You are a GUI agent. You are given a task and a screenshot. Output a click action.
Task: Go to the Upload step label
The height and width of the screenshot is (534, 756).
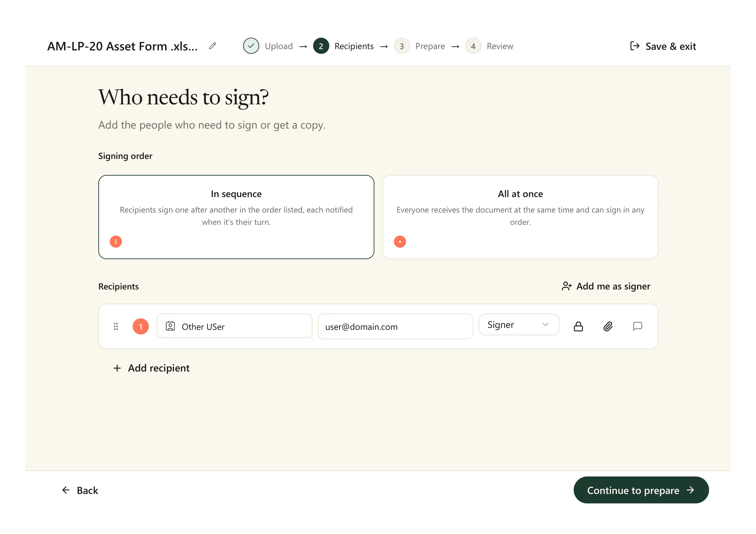click(x=279, y=46)
